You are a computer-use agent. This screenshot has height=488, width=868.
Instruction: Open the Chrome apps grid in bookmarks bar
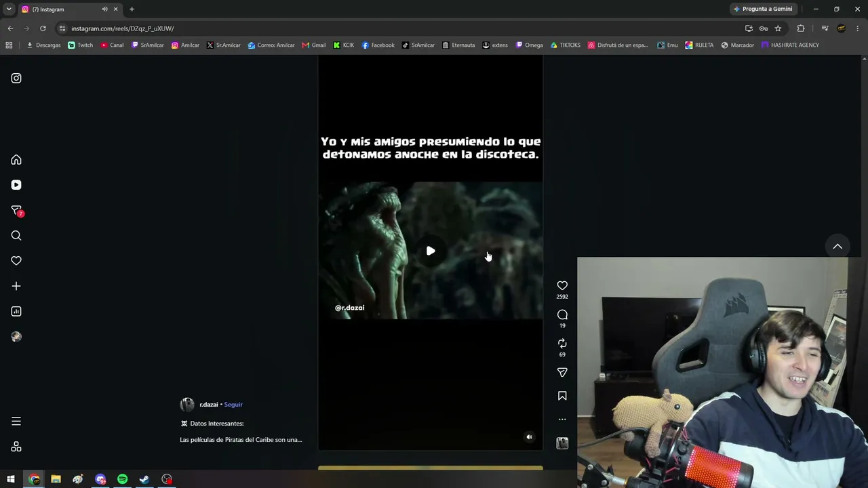click(9, 45)
